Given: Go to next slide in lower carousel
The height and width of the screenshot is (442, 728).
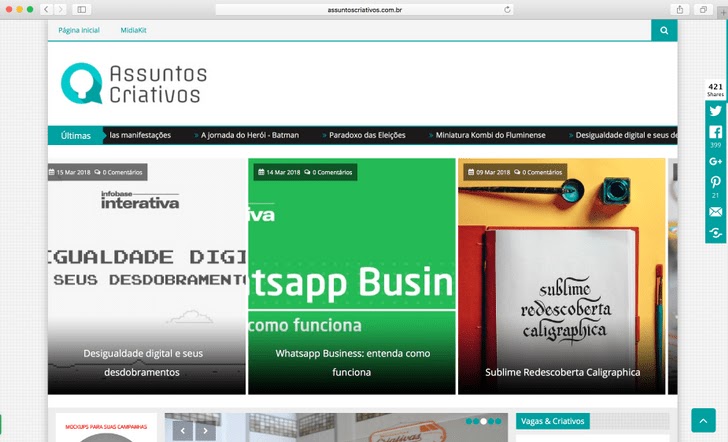Looking at the screenshot, I should click(x=205, y=431).
